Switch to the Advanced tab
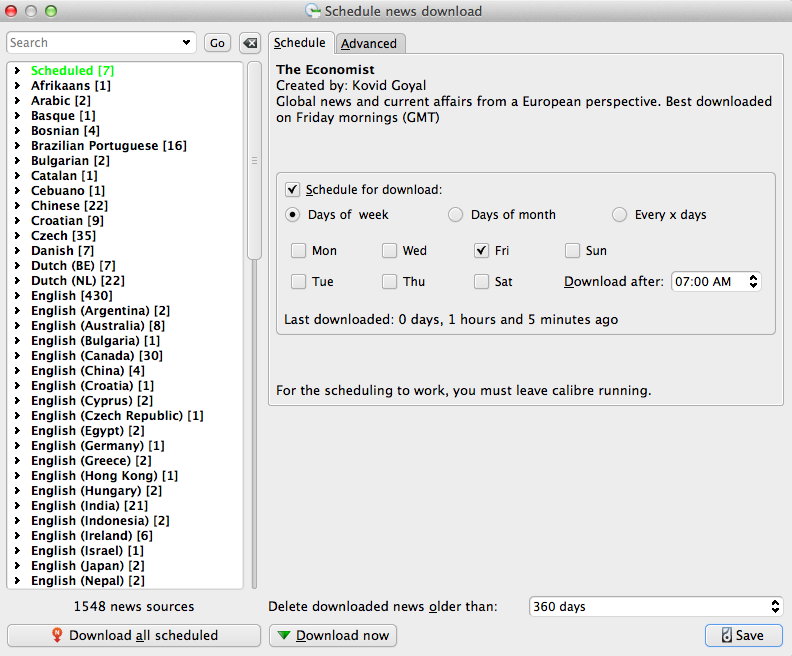This screenshot has width=792, height=656. pyautogui.click(x=369, y=43)
